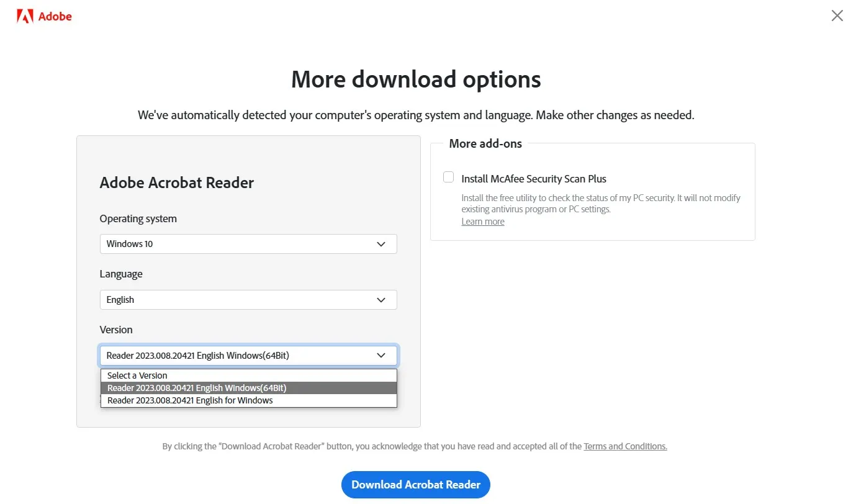Open the Operating system dropdown chevron
Viewport: 851px width, 504px height.
tap(381, 244)
